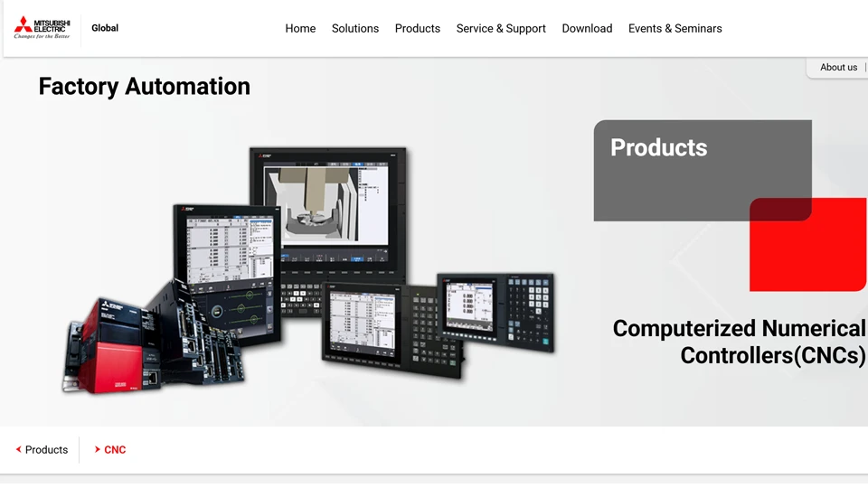Open the Solutions menu
This screenshot has height=488, width=868.
pos(354,29)
